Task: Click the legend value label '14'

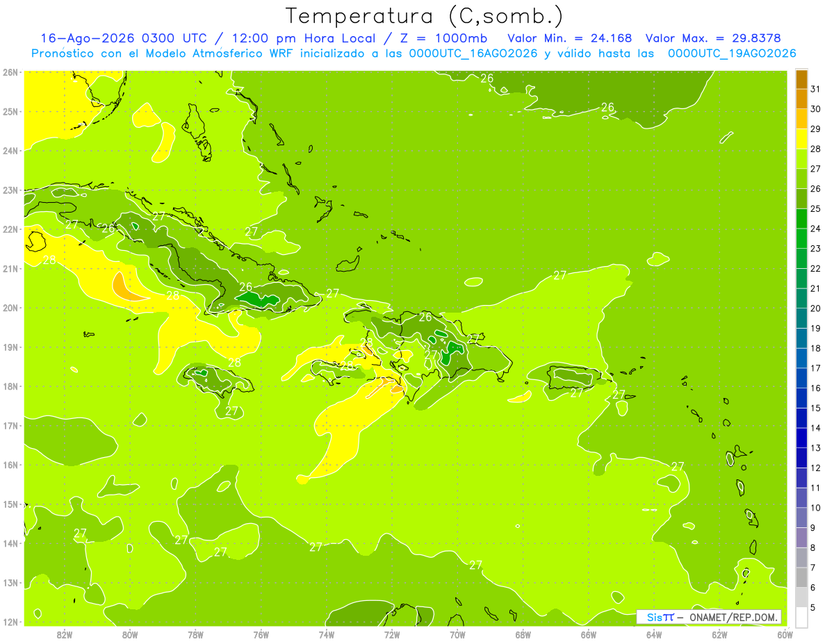Action: [x=815, y=428]
